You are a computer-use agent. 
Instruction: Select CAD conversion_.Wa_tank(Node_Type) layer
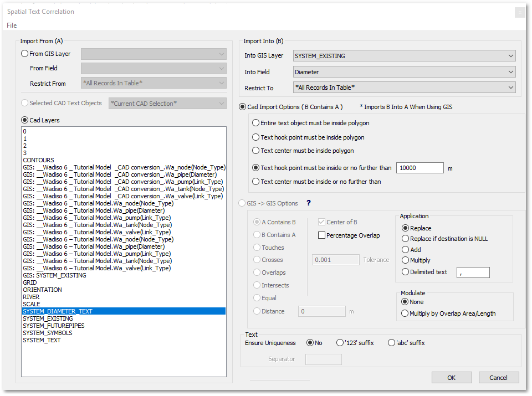point(124,189)
